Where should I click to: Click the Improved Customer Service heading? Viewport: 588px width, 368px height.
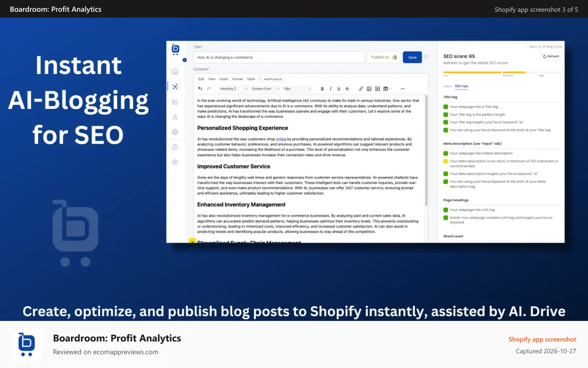point(234,166)
